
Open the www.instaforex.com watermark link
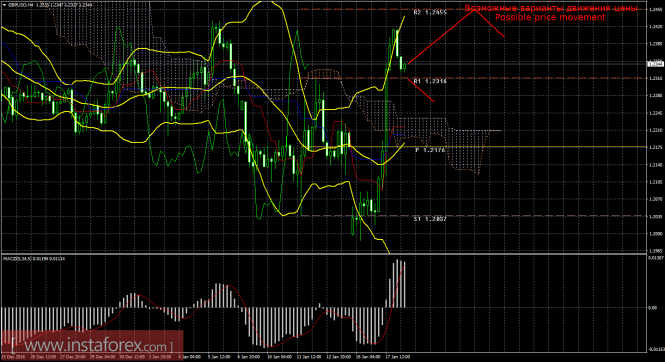pyautogui.click(x=96, y=346)
